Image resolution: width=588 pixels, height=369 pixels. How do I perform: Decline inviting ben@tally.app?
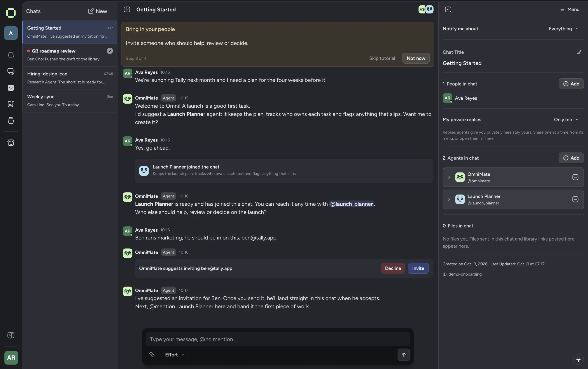393,268
